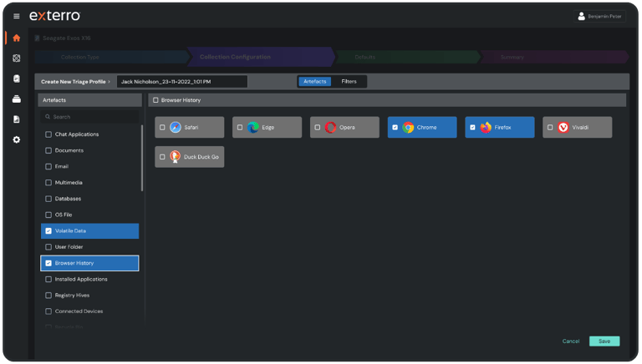The width and height of the screenshot is (642, 364).
Task: Enable the Multimedia checkbox
Action: click(x=48, y=183)
